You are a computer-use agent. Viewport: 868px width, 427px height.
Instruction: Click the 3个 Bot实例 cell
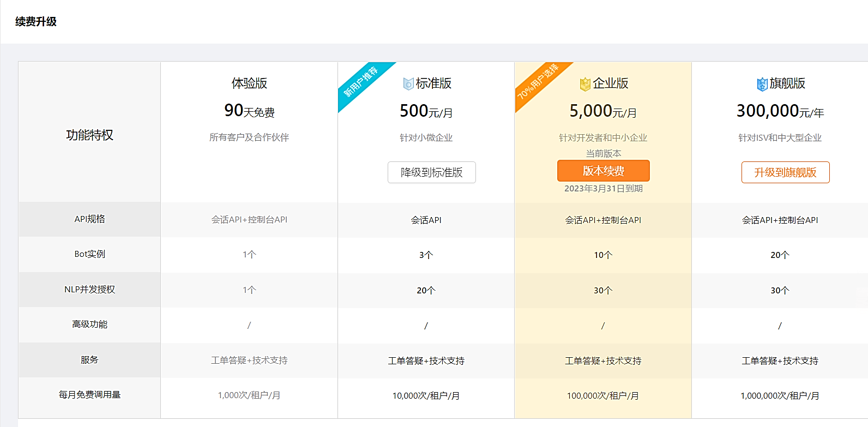point(426,255)
